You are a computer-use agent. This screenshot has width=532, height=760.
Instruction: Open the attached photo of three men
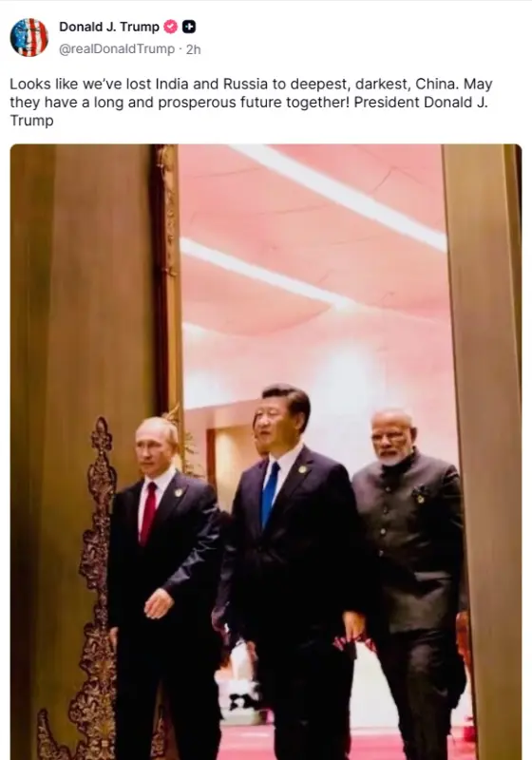click(x=266, y=452)
